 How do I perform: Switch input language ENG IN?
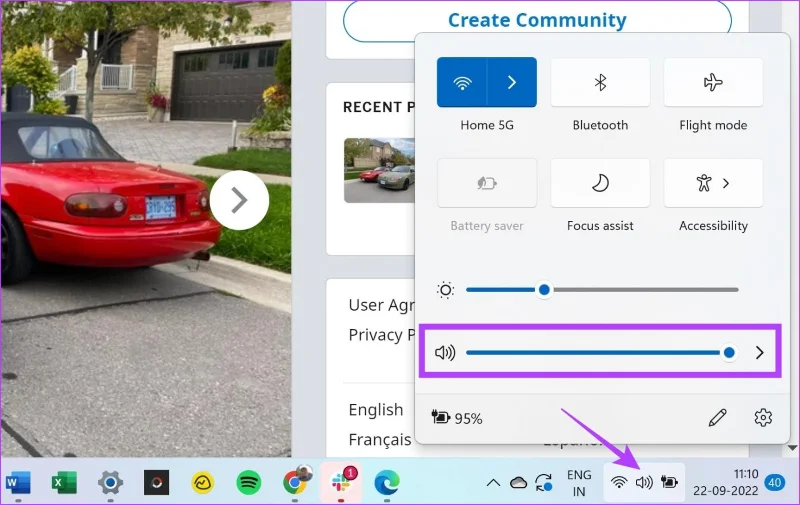pos(579,483)
